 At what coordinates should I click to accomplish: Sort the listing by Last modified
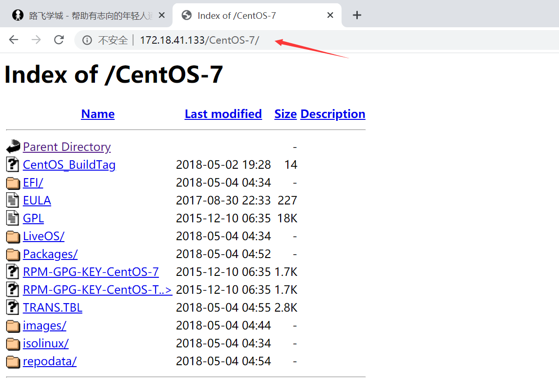click(223, 114)
